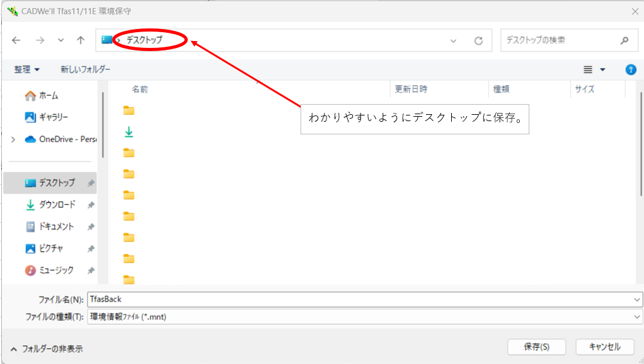Screen dimensions: 644x364
Task: Open help with the blue question icon
Action: tap(630, 70)
